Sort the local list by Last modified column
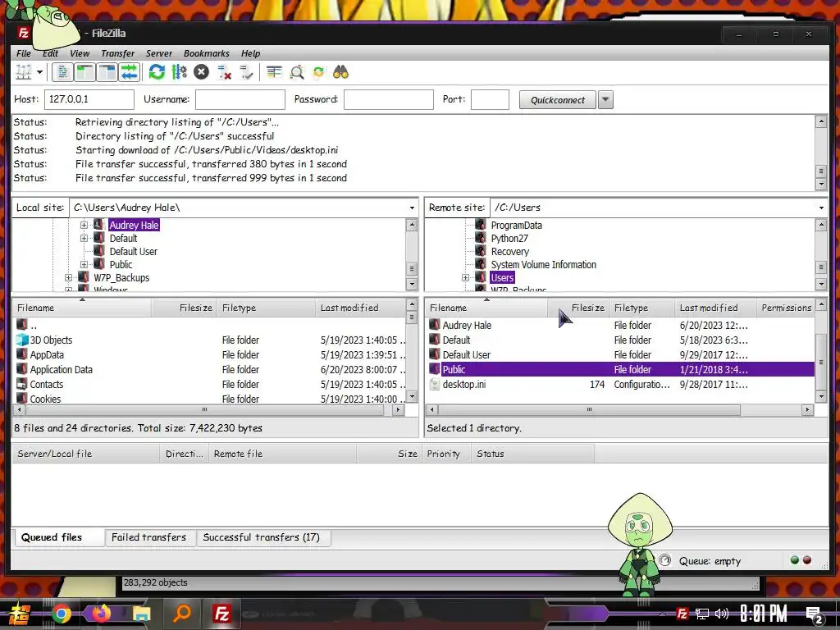The image size is (840, 630). click(360, 308)
